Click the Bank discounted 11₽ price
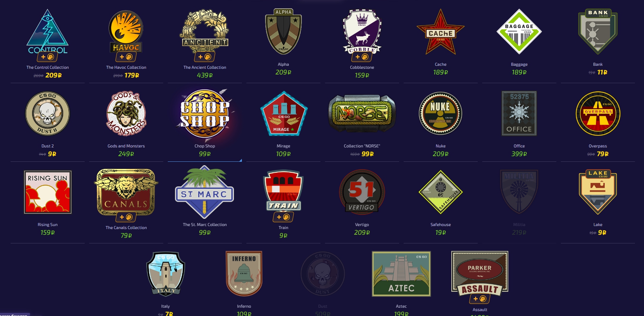644x316 pixels. pyautogui.click(x=602, y=72)
